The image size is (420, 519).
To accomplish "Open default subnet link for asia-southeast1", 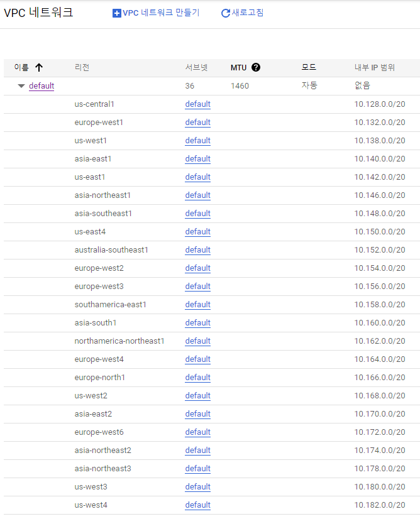I will coord(198,213).
